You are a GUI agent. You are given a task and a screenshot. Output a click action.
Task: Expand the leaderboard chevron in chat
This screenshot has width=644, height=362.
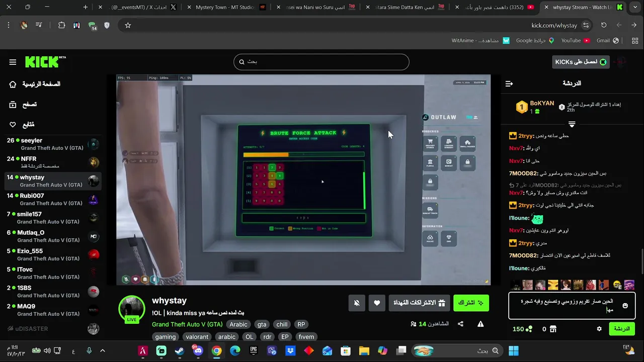click(x=572, y=124)
